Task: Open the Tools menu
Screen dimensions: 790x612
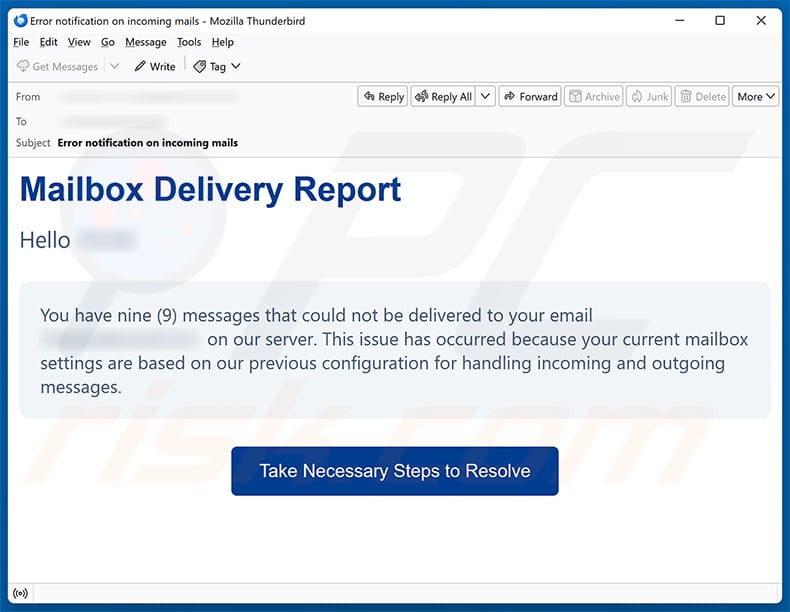Action: tap(189, 42)
